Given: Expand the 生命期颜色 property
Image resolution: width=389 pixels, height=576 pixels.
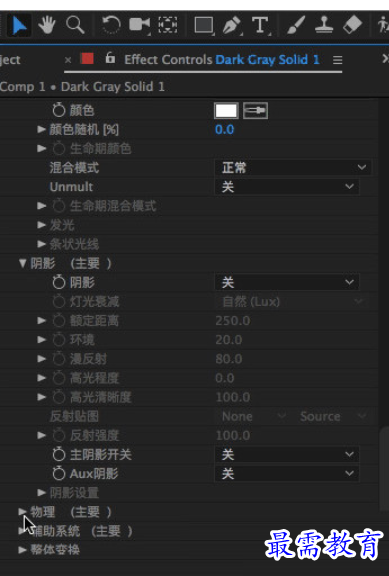Looking at the screenshot, I should [41, 148].
